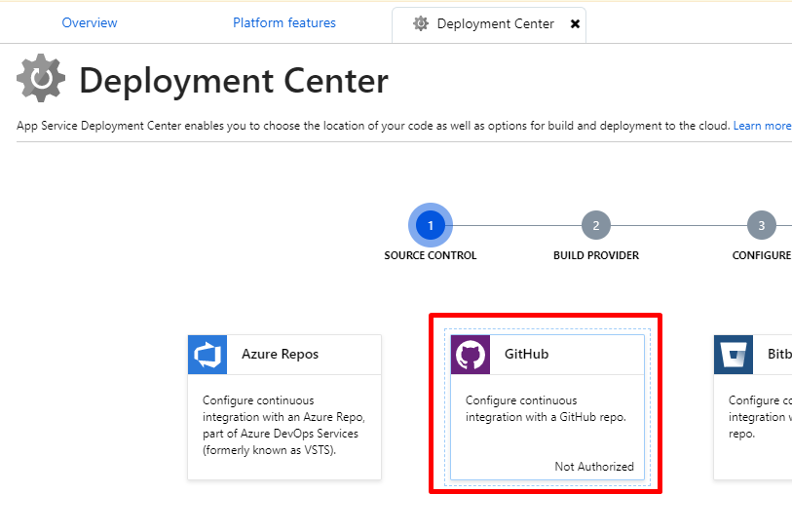The height and width of the screenshot is (532, 792).
Task: Click the Not Authorized status text
Action: pos(594,467)
